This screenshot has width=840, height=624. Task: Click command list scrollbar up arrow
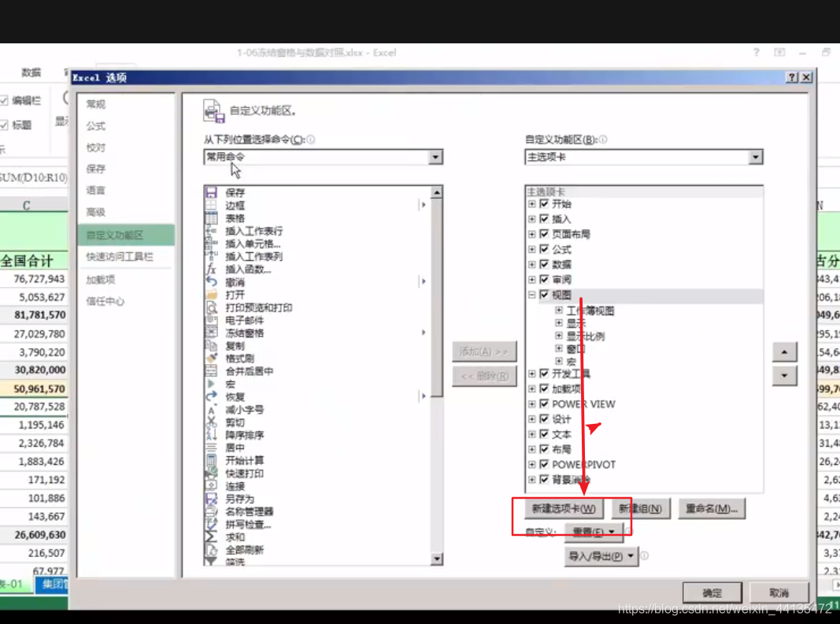pos(437,192)
